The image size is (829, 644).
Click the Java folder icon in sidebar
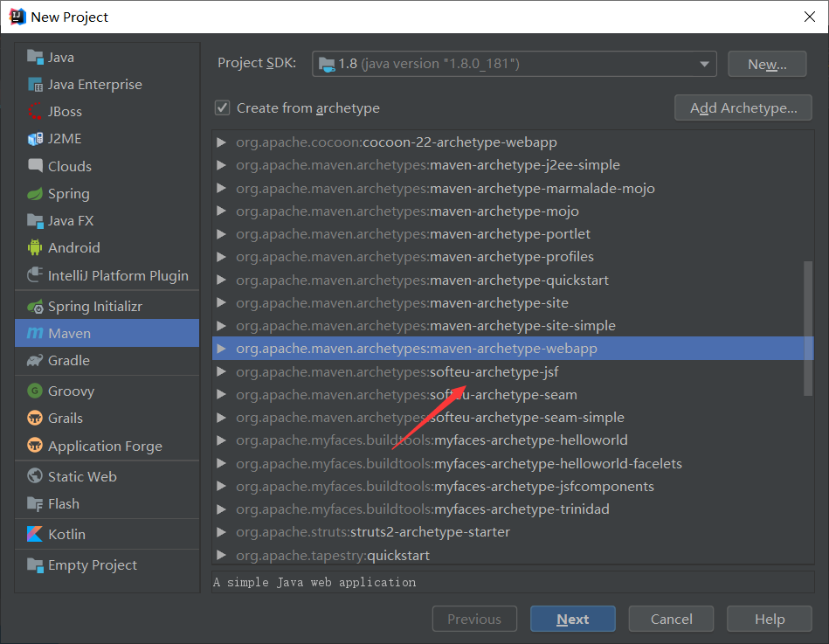click(35, 57)
